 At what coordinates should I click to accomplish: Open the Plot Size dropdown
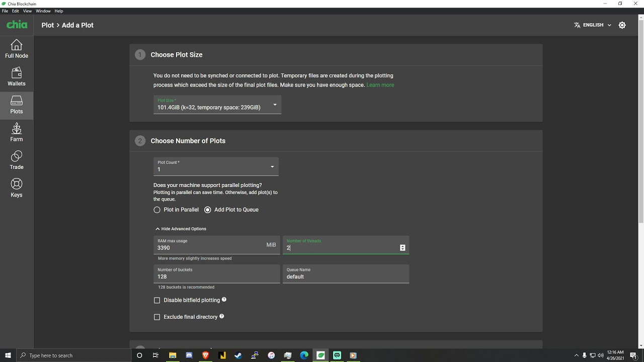point(217,105)
